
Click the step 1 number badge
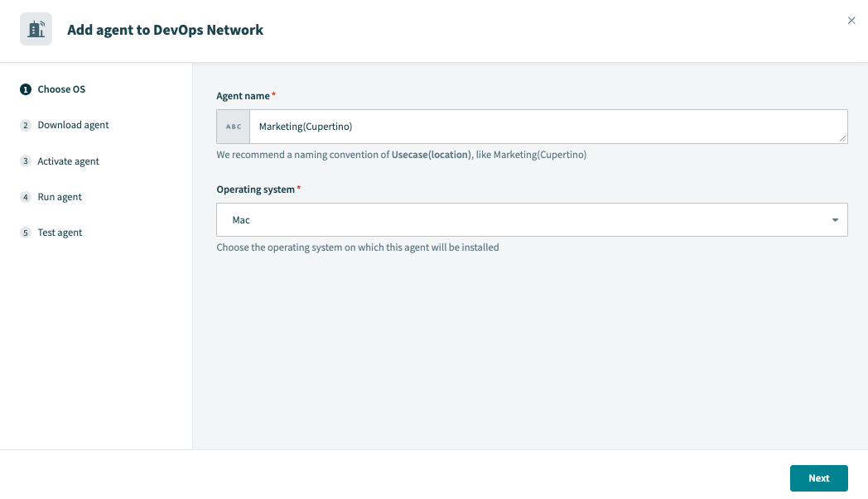click(x=26, y=89)
